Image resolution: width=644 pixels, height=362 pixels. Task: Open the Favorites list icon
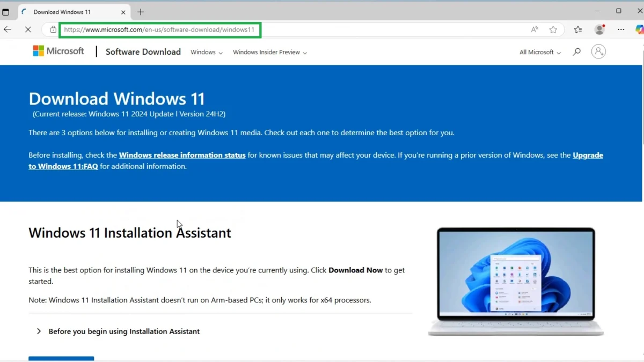[x=577, y=29]
